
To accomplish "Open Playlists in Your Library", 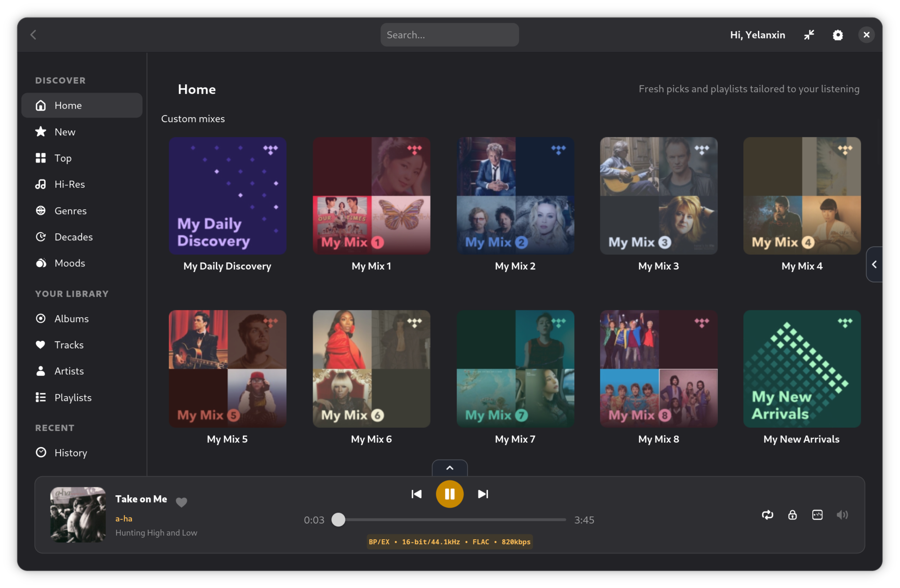I will pos(82,397).
